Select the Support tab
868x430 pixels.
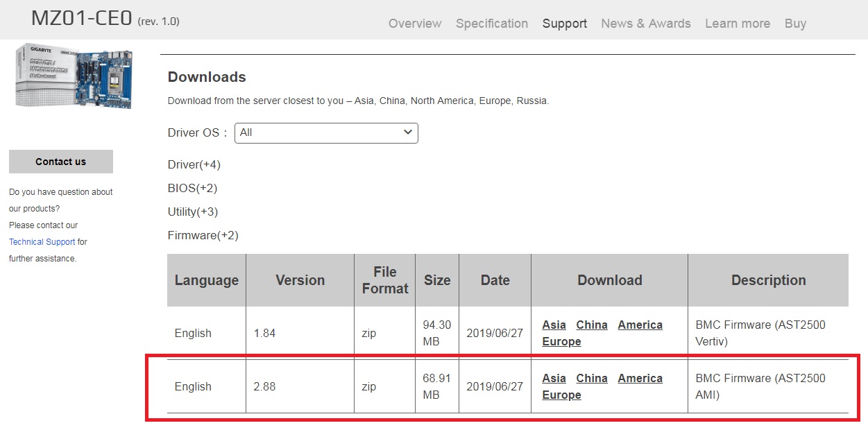pyautogui.click(x=565, y=24)
